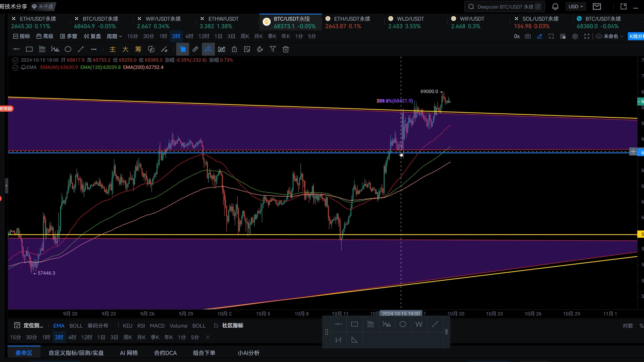Toggle the highlighted pen drawing tool
Screen dimensions: 644x362
[x=208, y=49]
